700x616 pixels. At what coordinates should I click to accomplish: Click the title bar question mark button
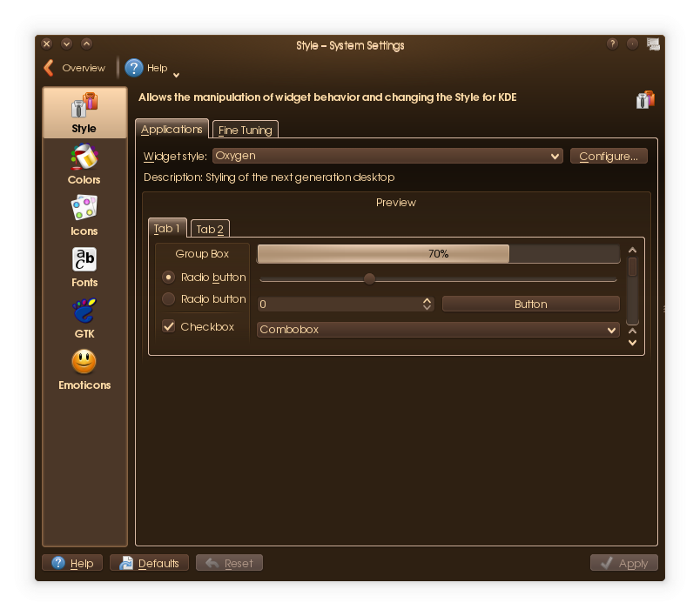coord(612,44)
